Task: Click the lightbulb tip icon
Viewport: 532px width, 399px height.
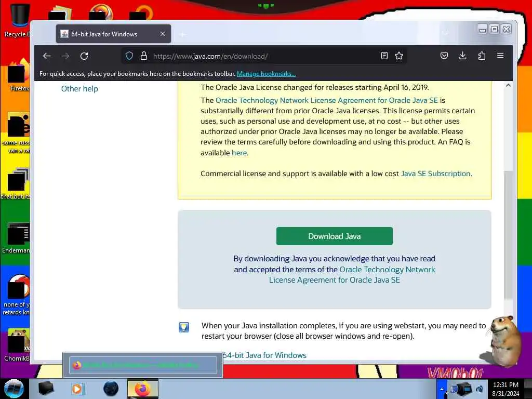Action: (184, 327)
